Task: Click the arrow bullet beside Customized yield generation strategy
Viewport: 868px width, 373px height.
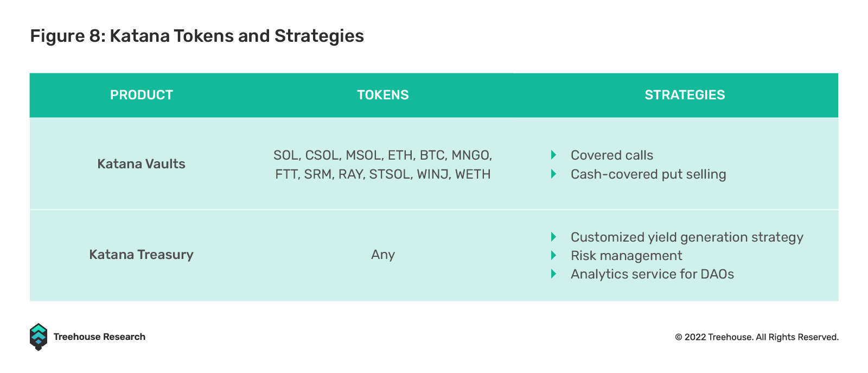Action: (553, 237)
